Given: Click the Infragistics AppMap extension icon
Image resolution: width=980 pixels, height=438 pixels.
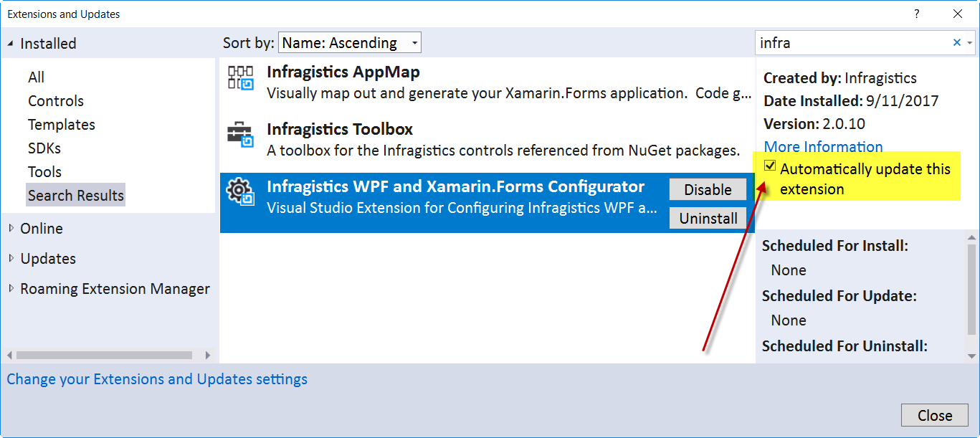Looking at the screenshot, I should coord(240,77).
